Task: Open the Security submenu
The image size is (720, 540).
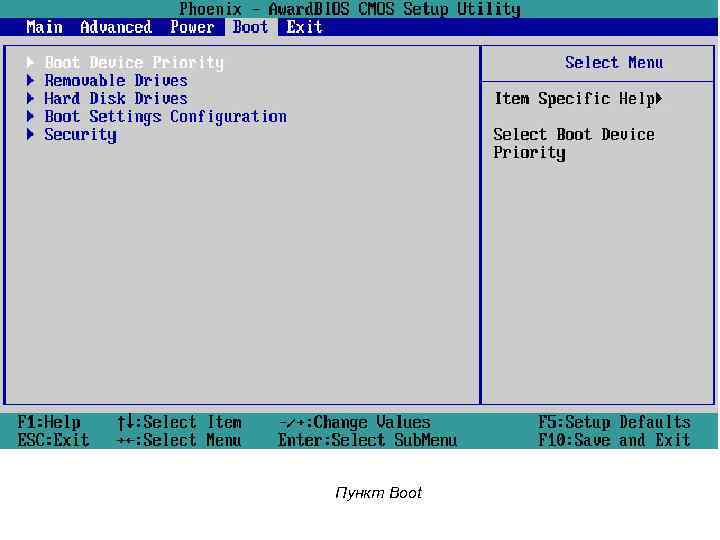Action: pyautogui.click(x=80, y=135)
